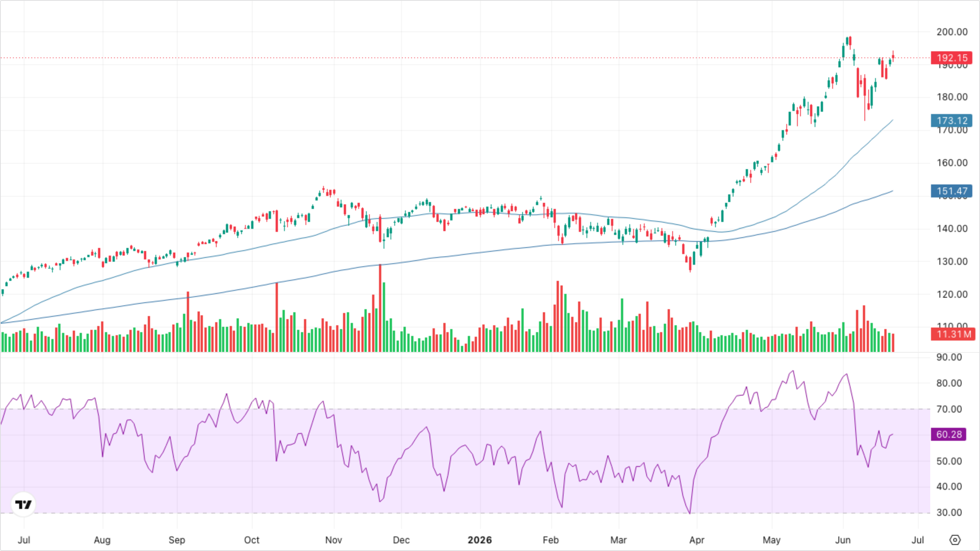Click the 80.00 RSI scale label
The width and height of the screenshot is (980, 551).
coord(949,383)
